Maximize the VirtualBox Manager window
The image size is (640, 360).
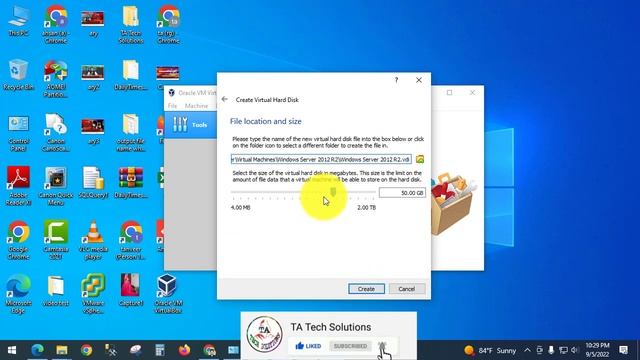(449, 93)
